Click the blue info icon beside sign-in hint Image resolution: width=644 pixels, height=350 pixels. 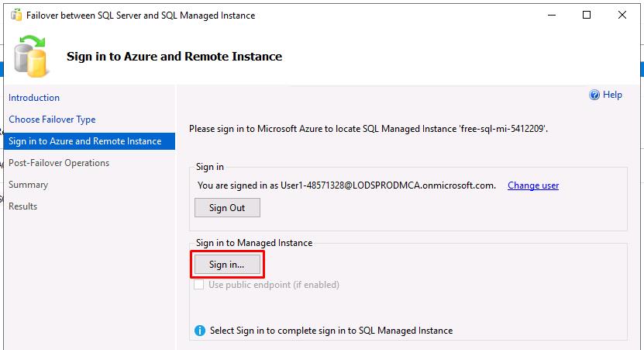click(x=200, y=331)
